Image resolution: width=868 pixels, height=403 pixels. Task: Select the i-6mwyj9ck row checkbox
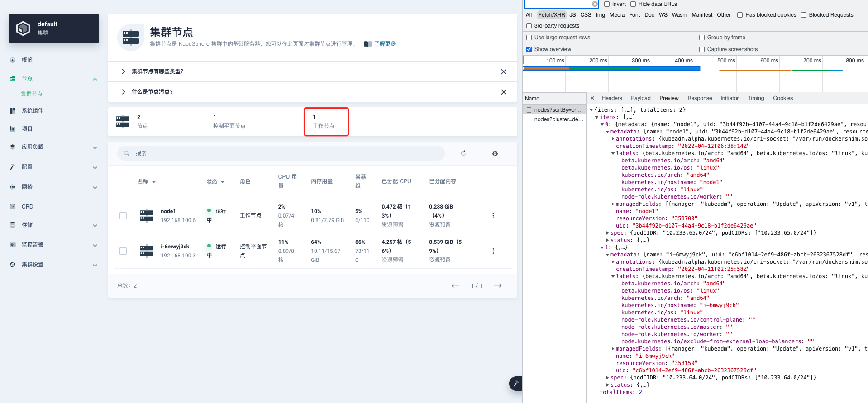[x=123, y=251]
